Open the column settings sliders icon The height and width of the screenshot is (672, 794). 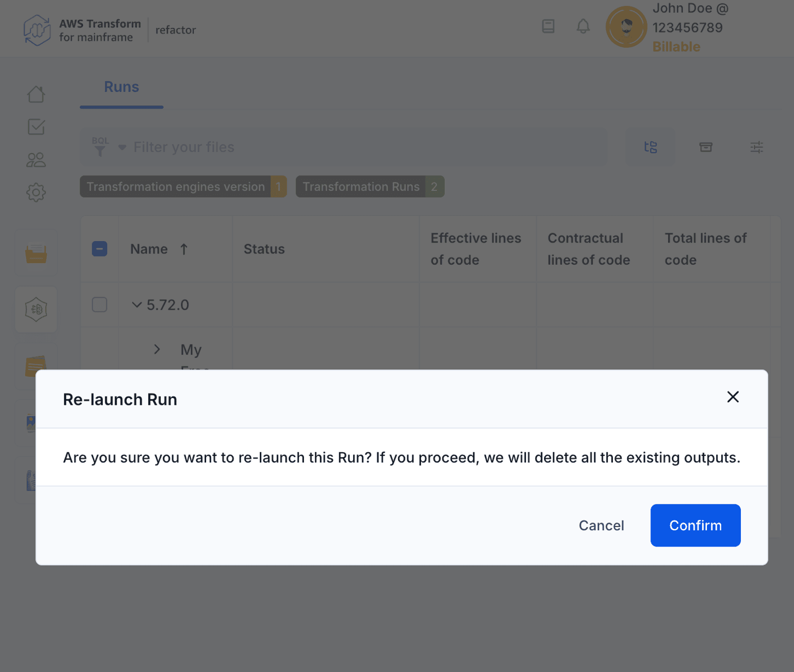pos(756,147)
